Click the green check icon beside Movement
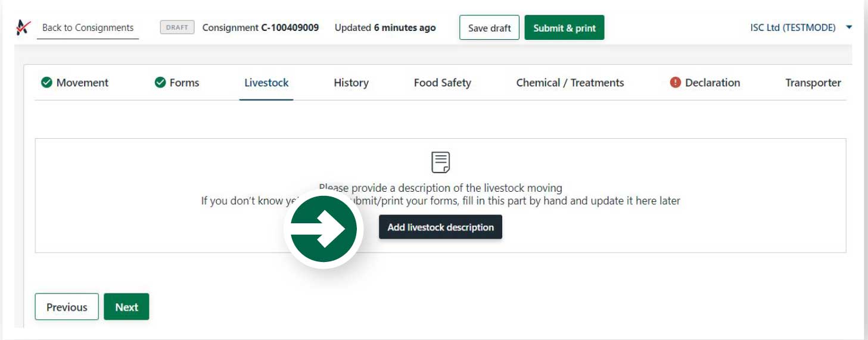 tap(46, 83)
